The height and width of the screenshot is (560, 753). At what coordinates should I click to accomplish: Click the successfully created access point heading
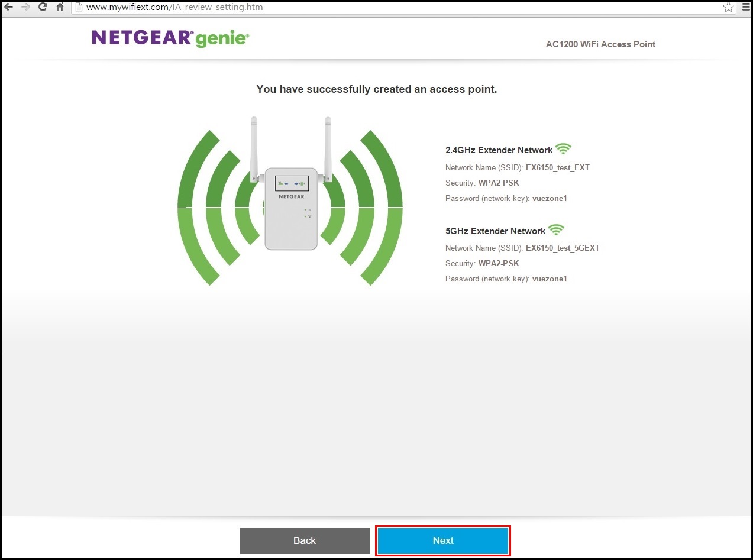(x=376, y=89)
